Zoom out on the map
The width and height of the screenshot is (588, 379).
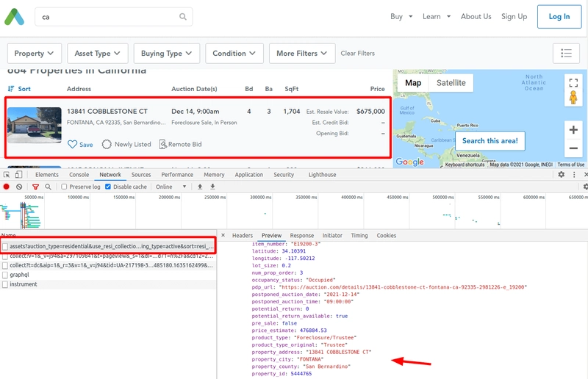coord(573,148)
